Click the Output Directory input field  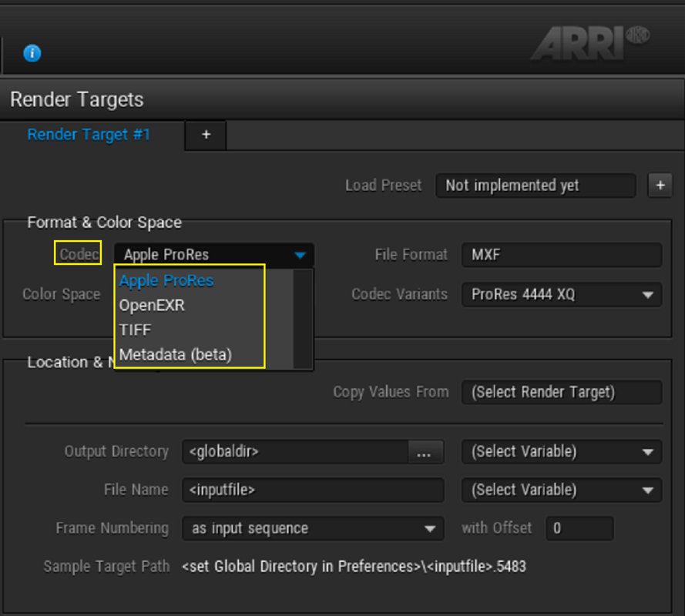(x=295, y=451)
